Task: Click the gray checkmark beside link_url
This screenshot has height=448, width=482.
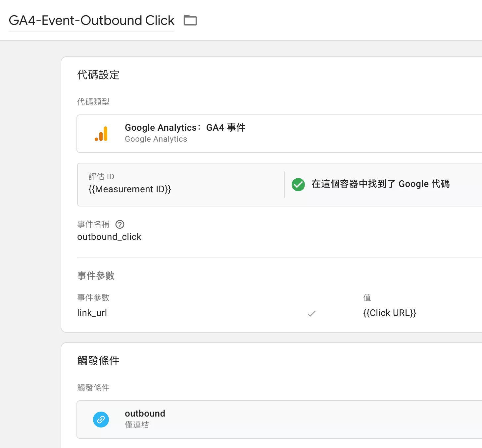Action: click(312, 314)
